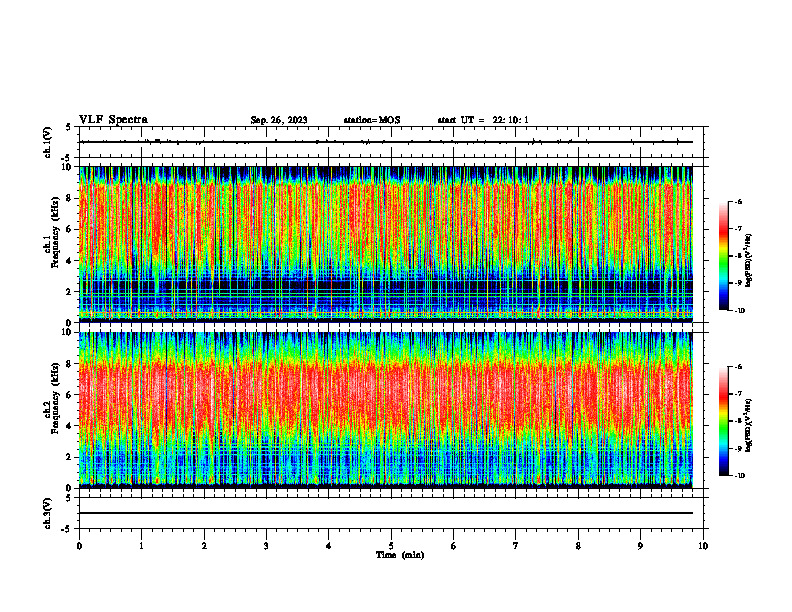Click the ch.1 spectrogram color bar
This screenshot has width=792, height=612.
[723, 256]
